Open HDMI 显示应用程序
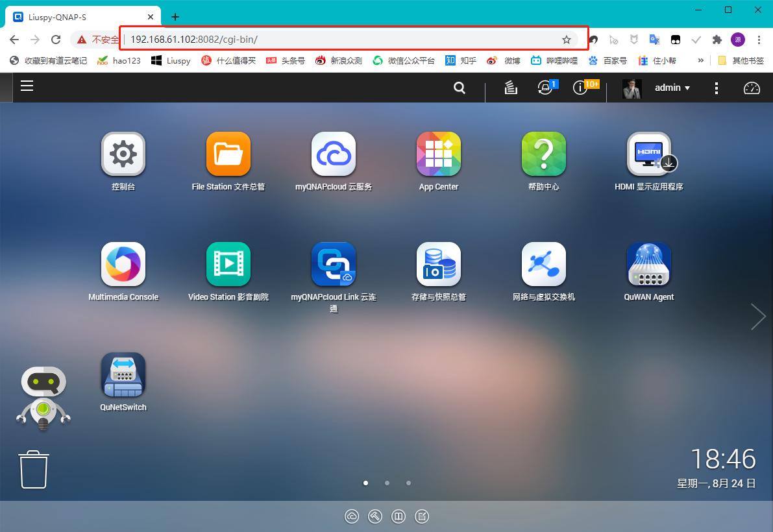This screenshot has width=773, height=532. coord(649,154)
